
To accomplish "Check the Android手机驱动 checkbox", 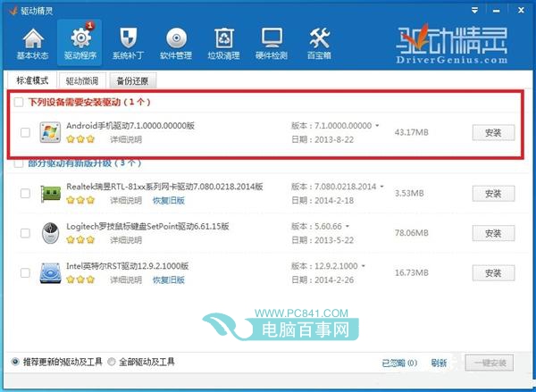I will point(25,132).
